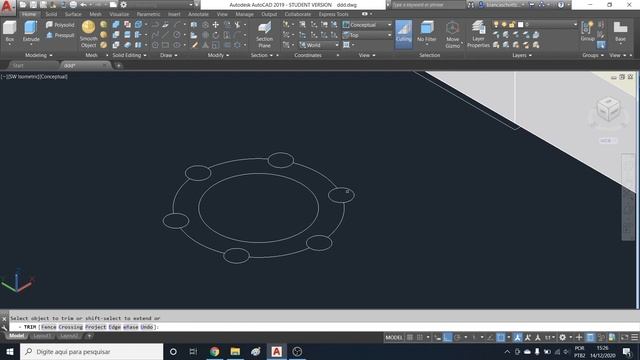Open the No Filter selection tool
Viewport: 640px width, 360px height.
427,32
